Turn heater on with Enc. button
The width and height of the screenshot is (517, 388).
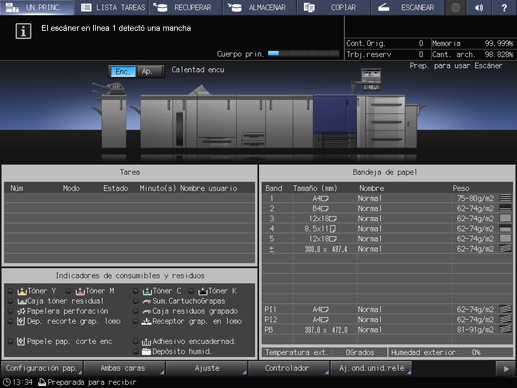tap(122, 71)
